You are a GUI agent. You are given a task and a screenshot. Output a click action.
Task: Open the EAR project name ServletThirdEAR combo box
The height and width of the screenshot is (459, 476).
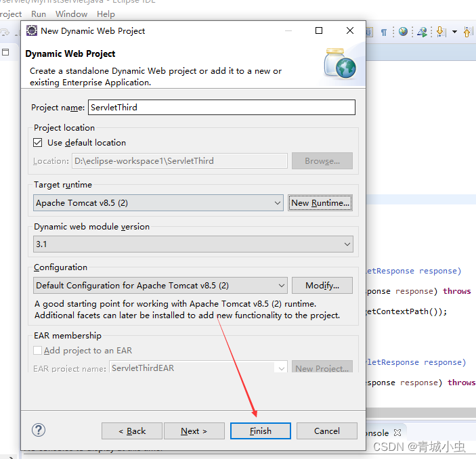(198, 368)
